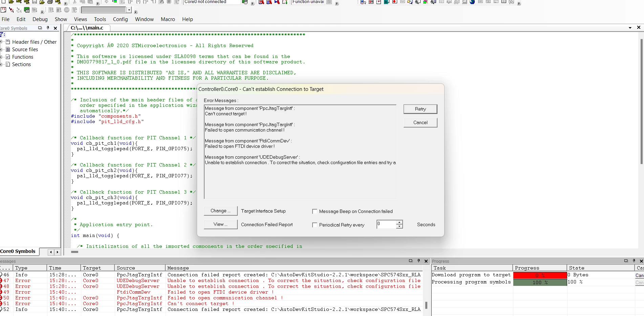The width and height of the screenshot is (644, 316).
Task: Click Retry in connection error dialog
Action: coord(420,109)
